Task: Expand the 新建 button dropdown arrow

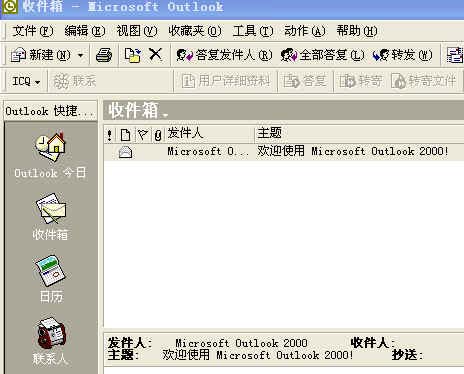Action: pyautogui.click(x=81, y=55)
